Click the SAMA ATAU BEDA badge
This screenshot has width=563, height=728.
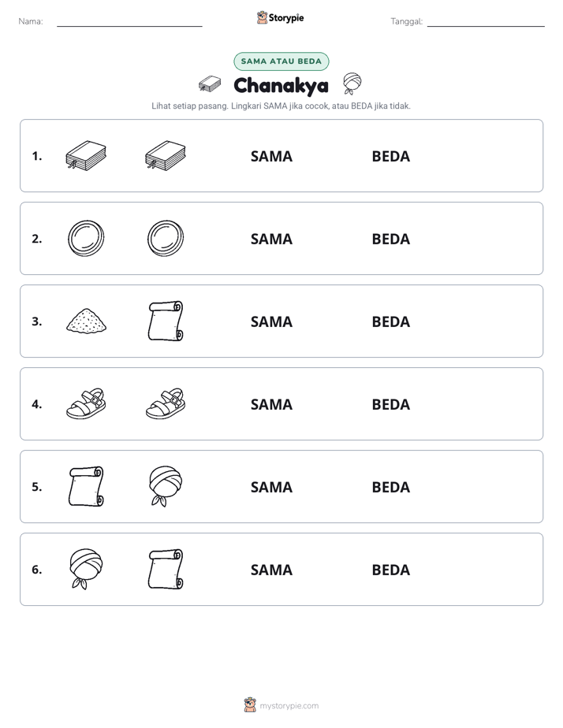click(x=281, y=61)
